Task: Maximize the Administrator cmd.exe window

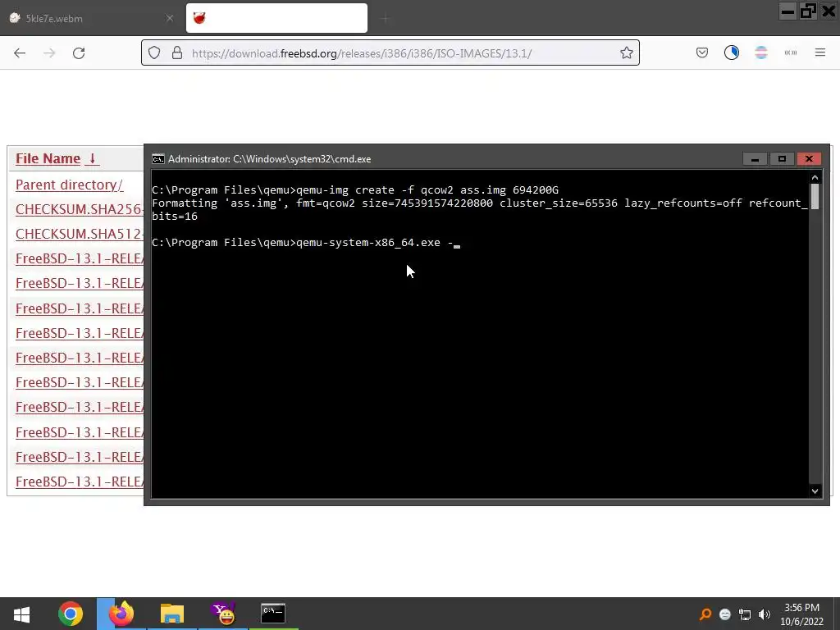Action: coord(782,159)
